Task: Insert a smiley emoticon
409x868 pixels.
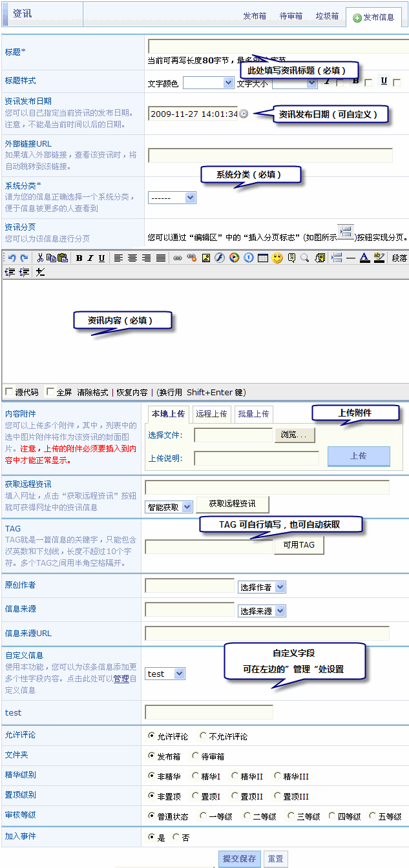Action: point(277,258)
